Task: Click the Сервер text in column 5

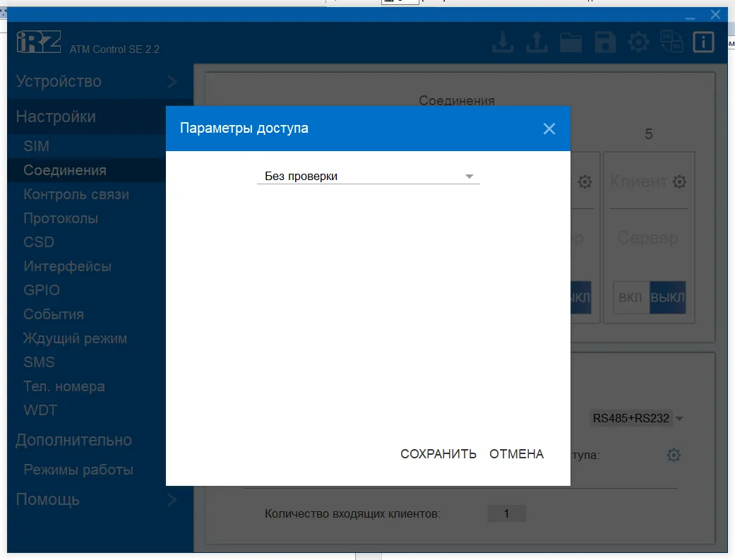Action: pyautogui.click(x=648, y=238)
